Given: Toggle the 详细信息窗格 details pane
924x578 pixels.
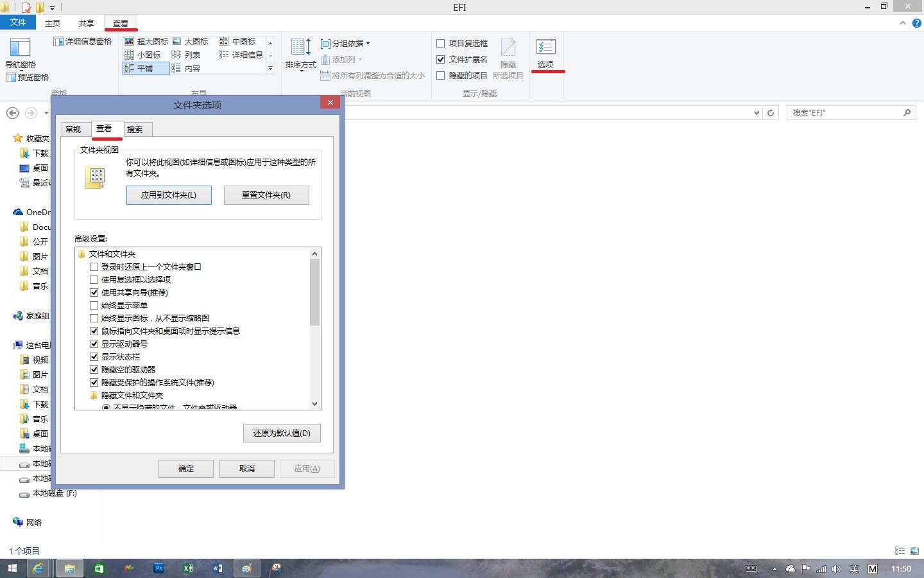Looking at the screenshot, I should tap(82, 41).
